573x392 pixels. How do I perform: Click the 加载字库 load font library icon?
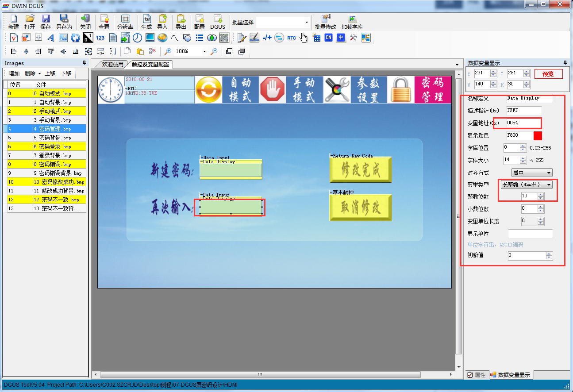click(352, 22)
